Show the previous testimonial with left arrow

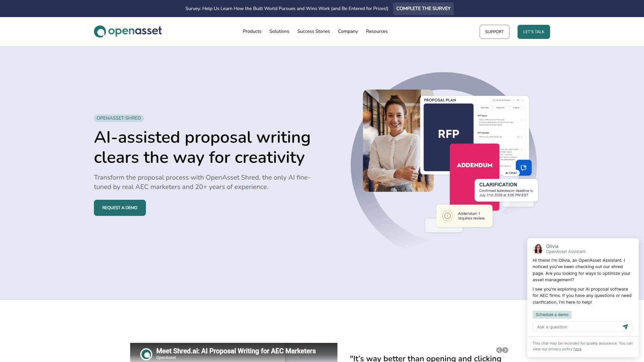coord(499,350)
